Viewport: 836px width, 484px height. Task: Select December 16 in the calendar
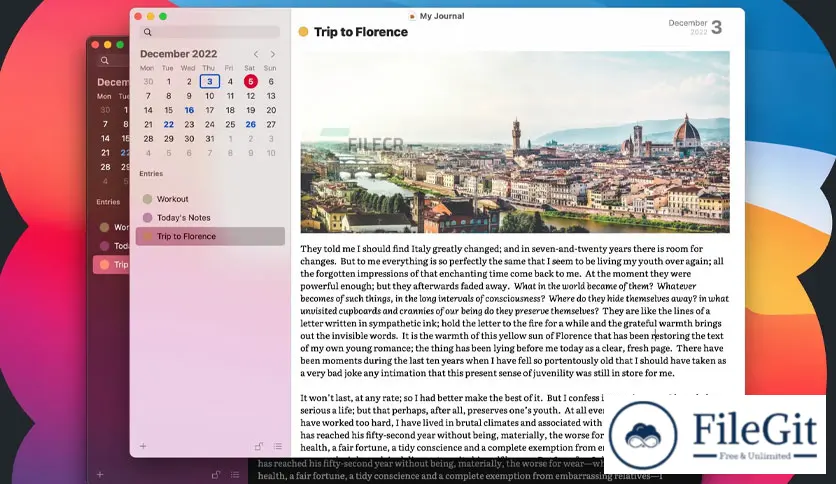click(189, 110)
